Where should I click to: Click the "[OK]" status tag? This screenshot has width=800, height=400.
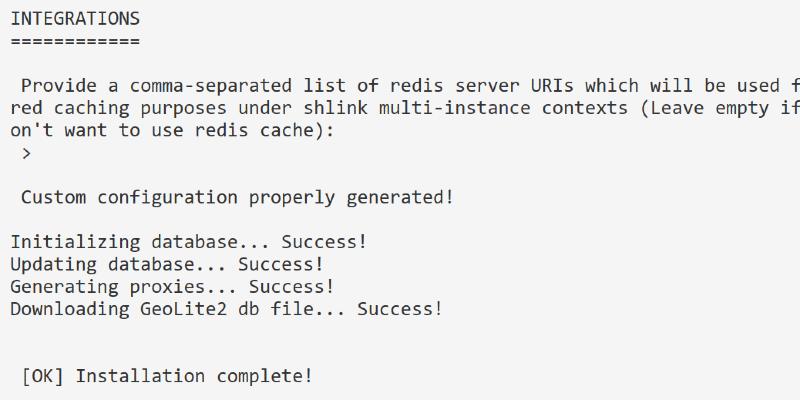43,376
